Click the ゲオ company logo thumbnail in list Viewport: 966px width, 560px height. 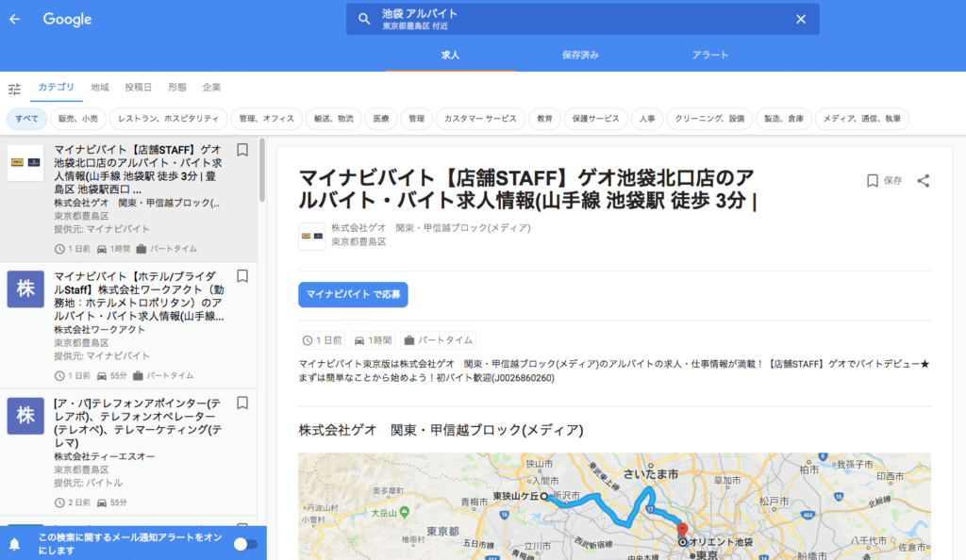[x=25, y=162]
